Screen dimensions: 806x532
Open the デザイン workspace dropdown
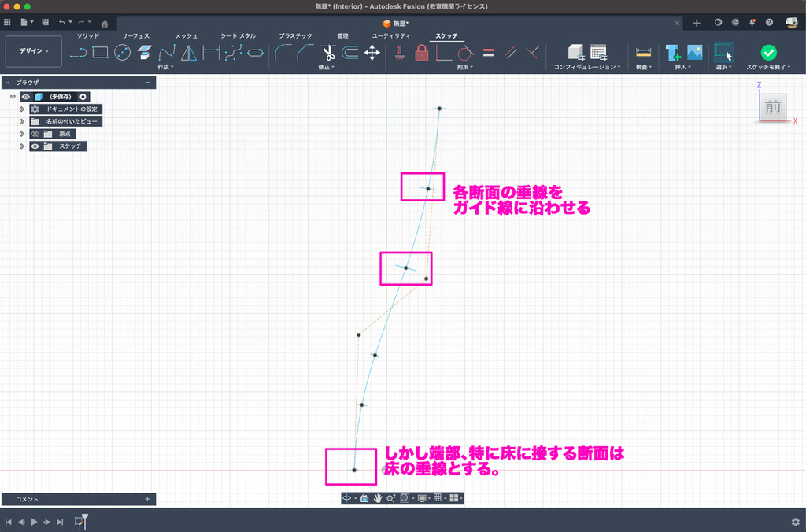click(x=34, y=51)
